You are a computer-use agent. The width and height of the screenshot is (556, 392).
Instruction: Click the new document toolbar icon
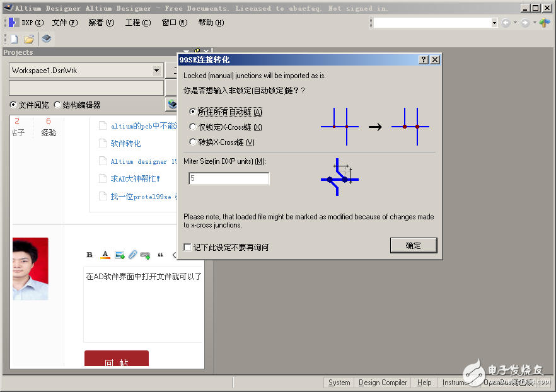(x=14, y=39)
